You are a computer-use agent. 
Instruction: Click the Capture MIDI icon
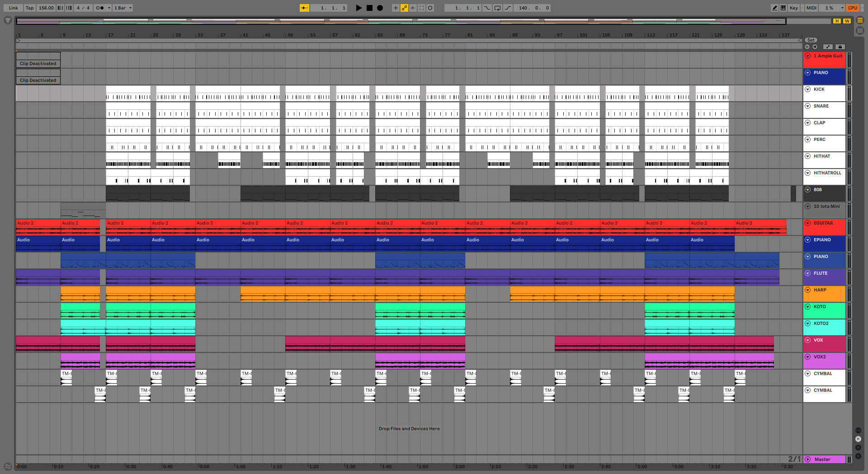click(421, 8)
